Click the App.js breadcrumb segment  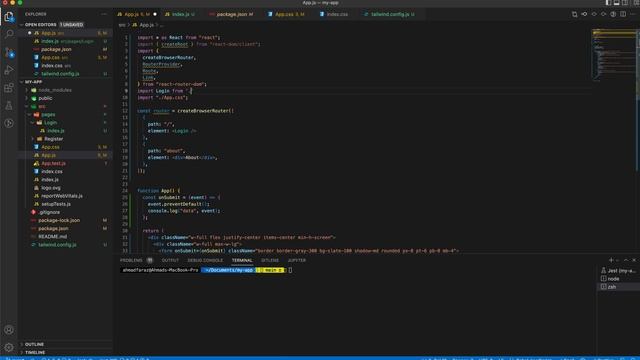(143, 25)
